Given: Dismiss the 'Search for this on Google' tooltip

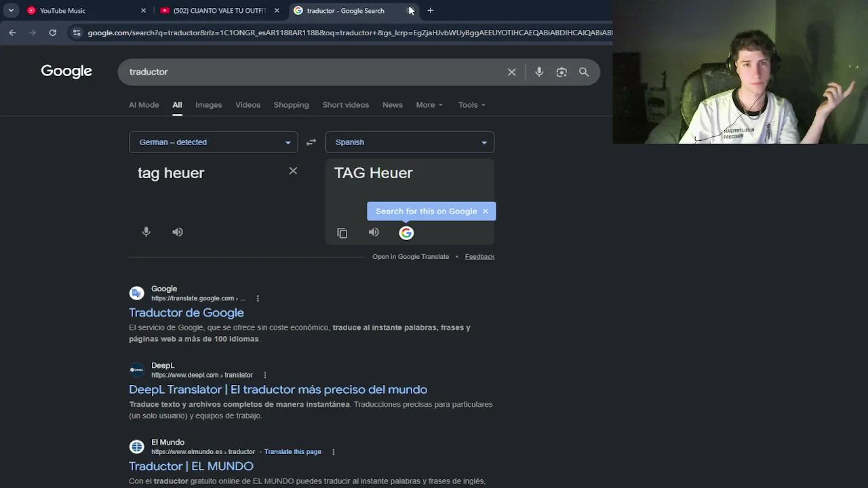Looking at the screenshot, I should coord(486,211).
